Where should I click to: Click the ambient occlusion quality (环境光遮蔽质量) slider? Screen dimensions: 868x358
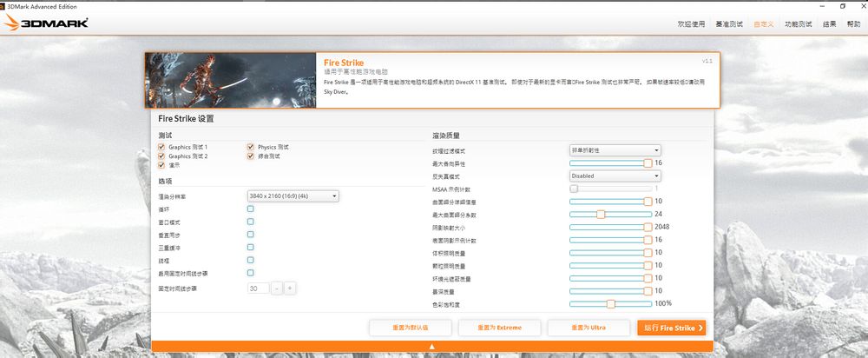point(610,278)
